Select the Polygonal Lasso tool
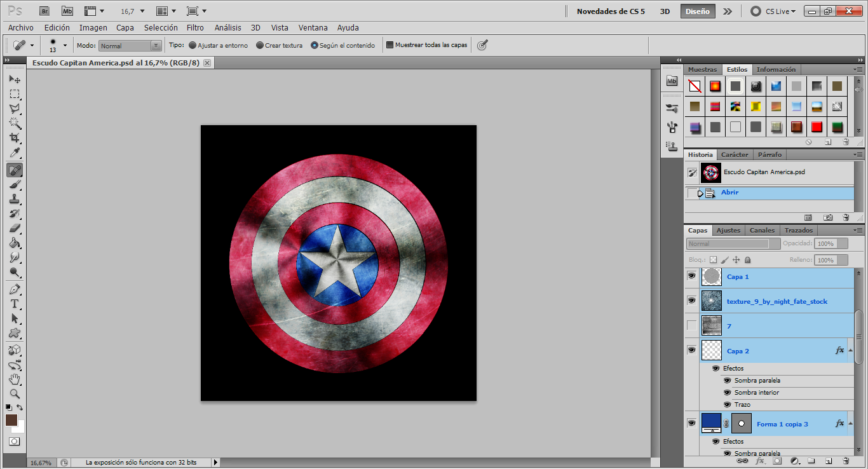This screenshot has height=469, width=868. 15,109
